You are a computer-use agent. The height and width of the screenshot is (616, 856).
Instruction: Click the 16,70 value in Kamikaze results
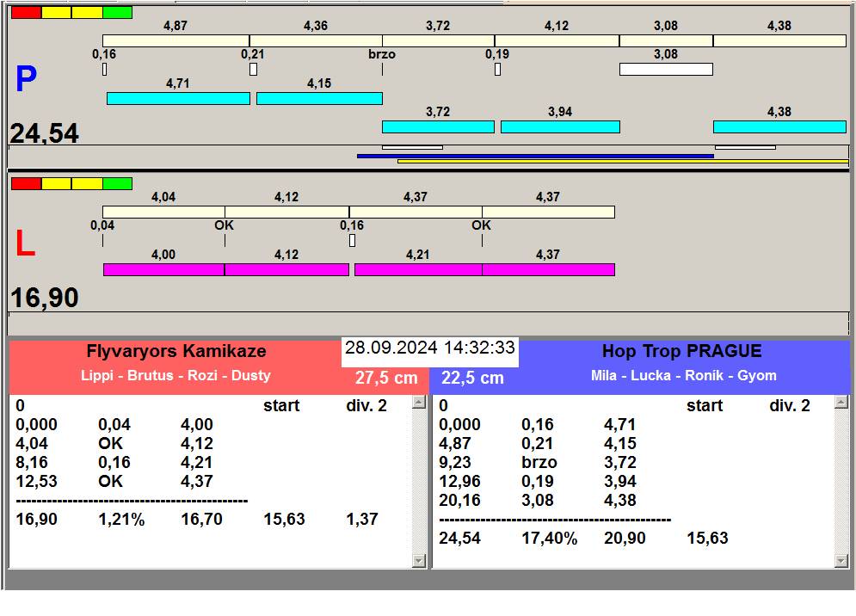click(201, 519)
